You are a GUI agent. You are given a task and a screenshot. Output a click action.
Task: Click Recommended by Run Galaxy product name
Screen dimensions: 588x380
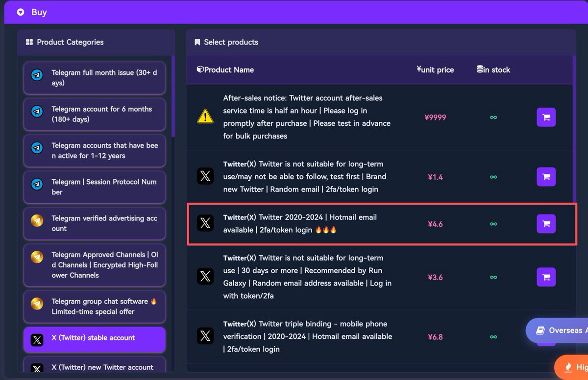[x=307, y=277]
